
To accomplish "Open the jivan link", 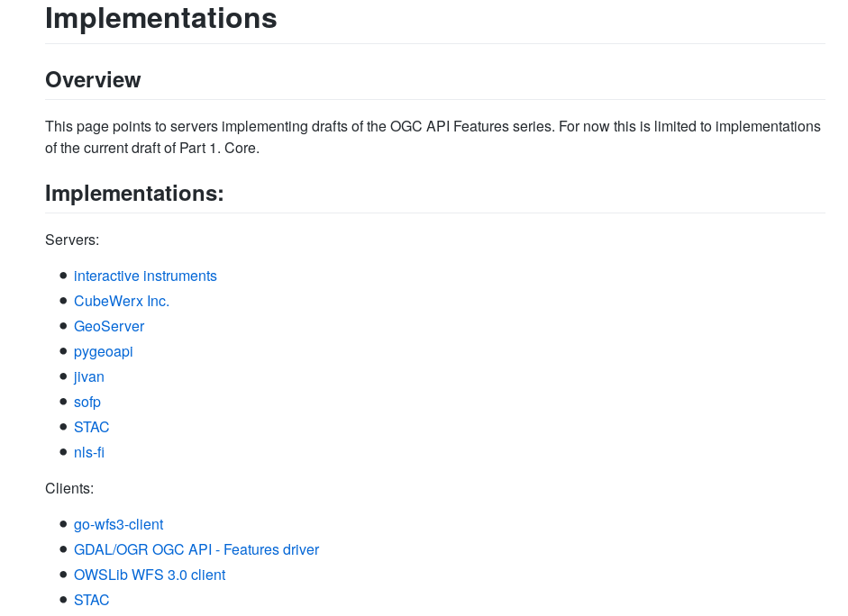I will point(89,377).
